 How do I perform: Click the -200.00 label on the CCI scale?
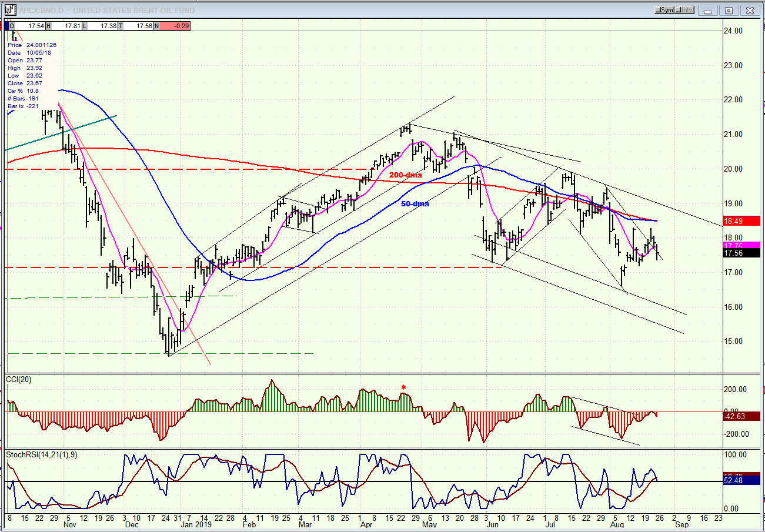(x=735, y=434)
